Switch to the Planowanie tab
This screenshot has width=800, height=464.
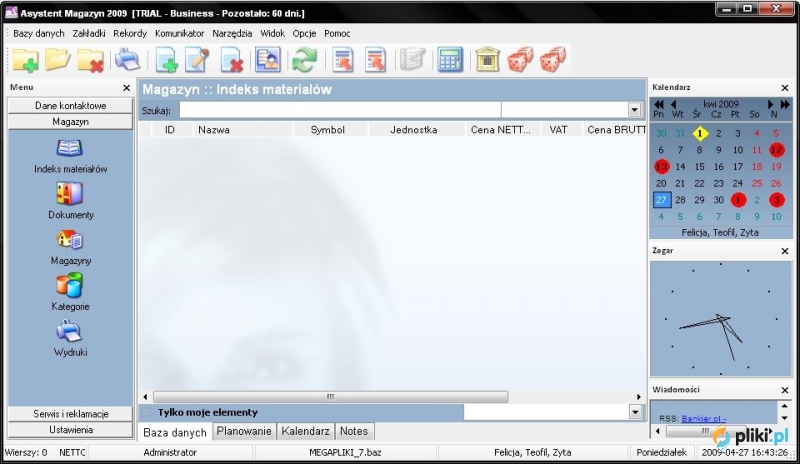click(244, 431)
